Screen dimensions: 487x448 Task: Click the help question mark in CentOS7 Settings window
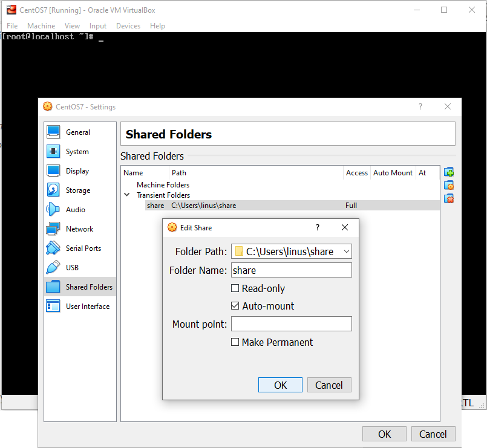tap(420, 107)
